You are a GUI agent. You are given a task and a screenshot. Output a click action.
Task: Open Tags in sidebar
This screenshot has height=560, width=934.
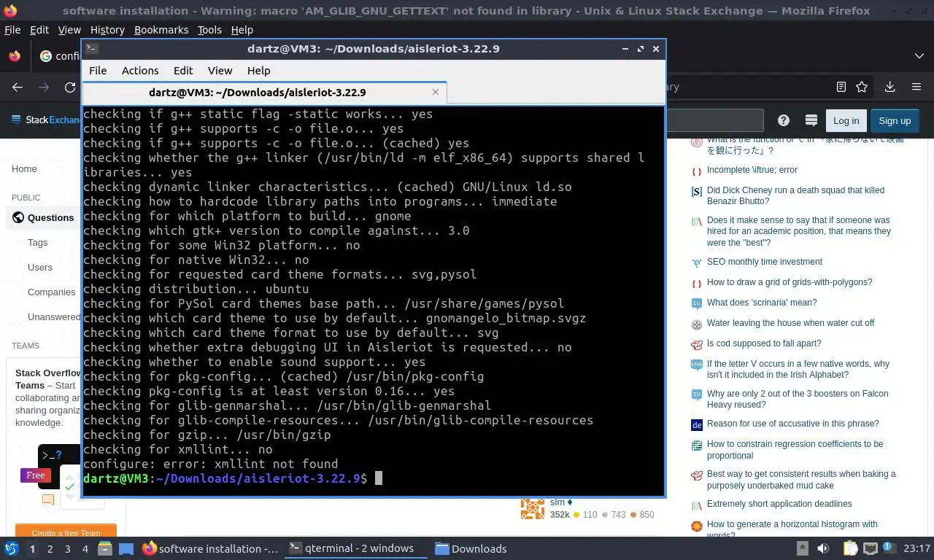click(x=37, y=242)
